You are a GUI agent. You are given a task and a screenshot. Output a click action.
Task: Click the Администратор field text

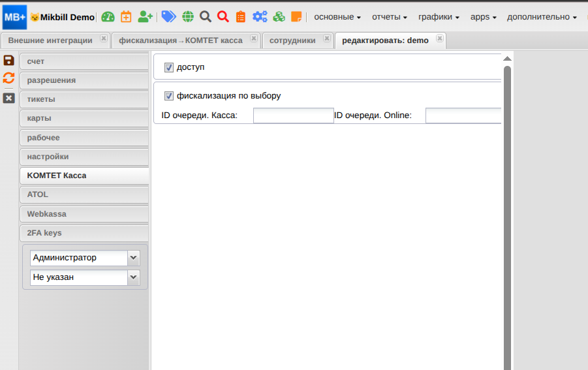[65, 258]
